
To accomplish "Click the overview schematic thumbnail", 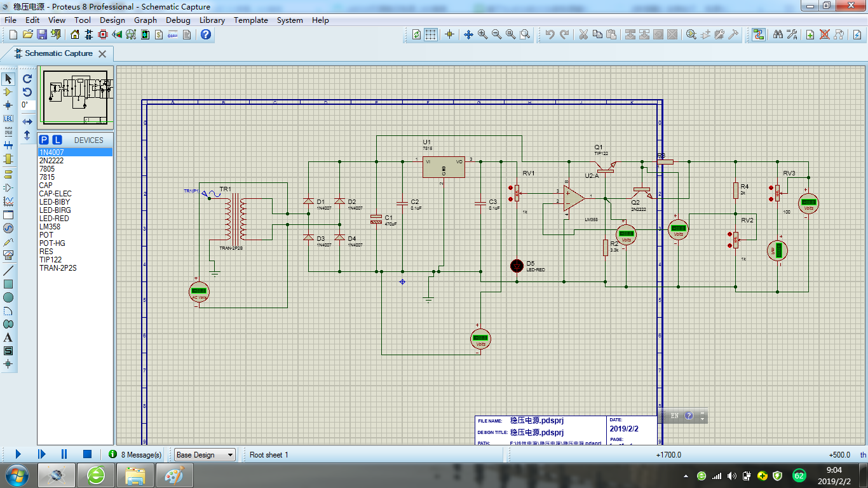I will [x=76, y=97].
